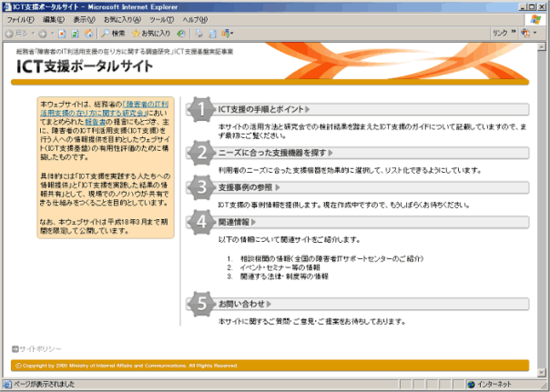Open the 表示(V) menu

[x=84, y=20]
